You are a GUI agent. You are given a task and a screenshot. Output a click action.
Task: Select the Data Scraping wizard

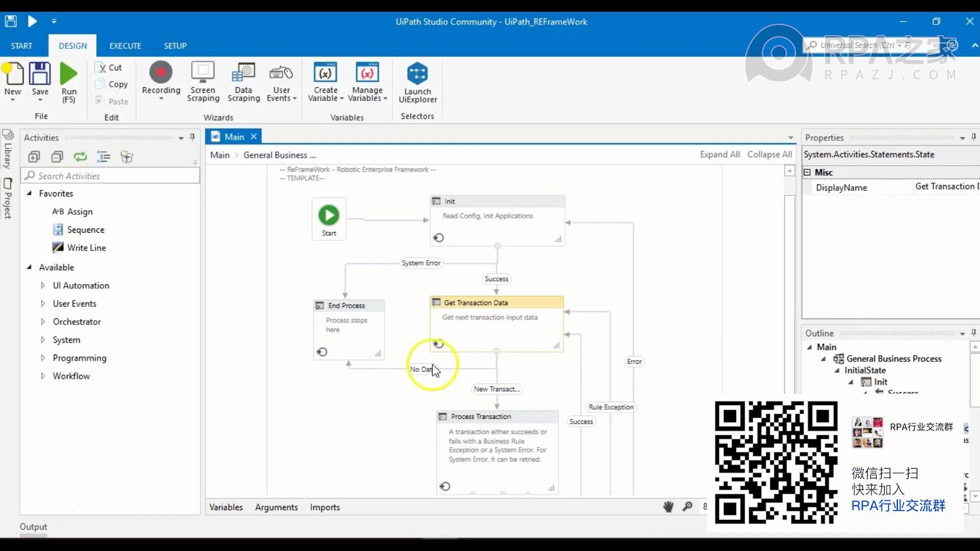(x=243, y=80)
